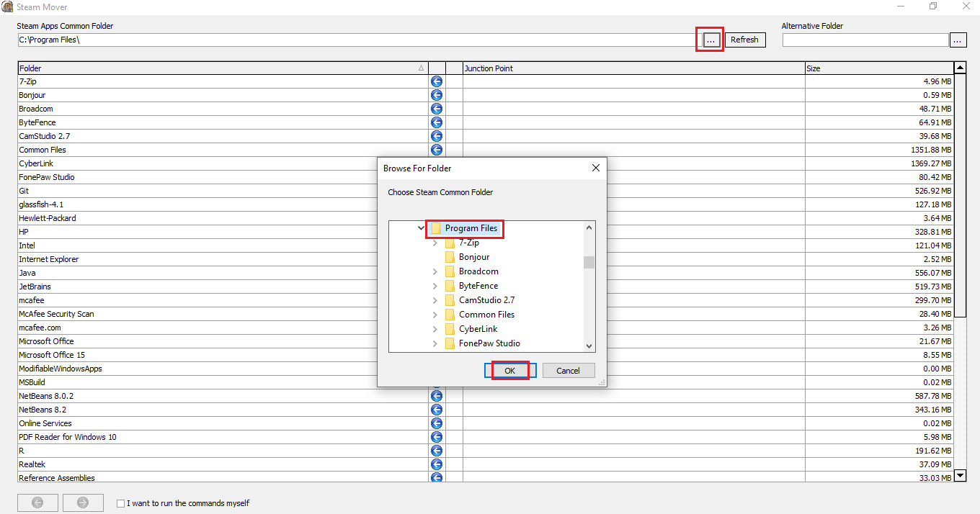The image size is (980, 514).
Task: Click the dialog tree scrollbar up arrow
Action: [589, 227]
